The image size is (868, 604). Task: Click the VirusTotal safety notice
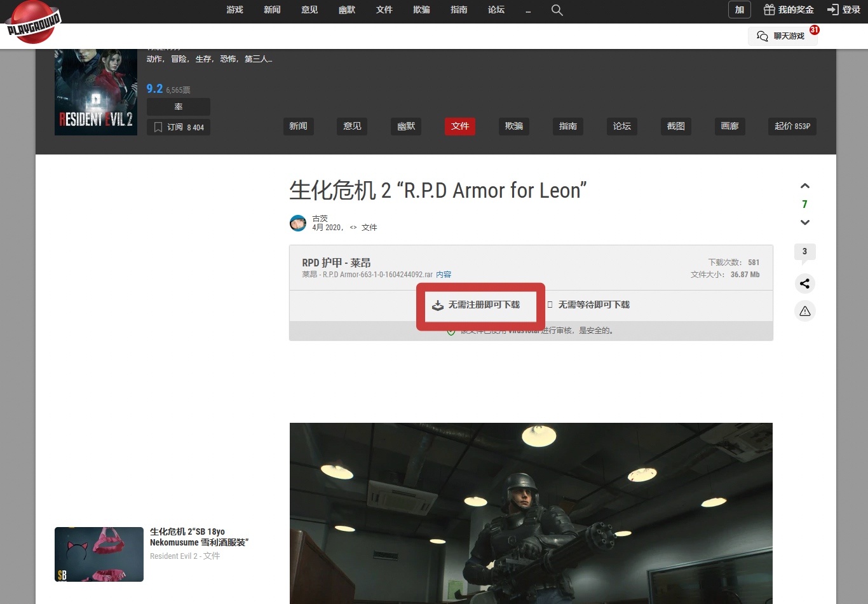(531, 331)
